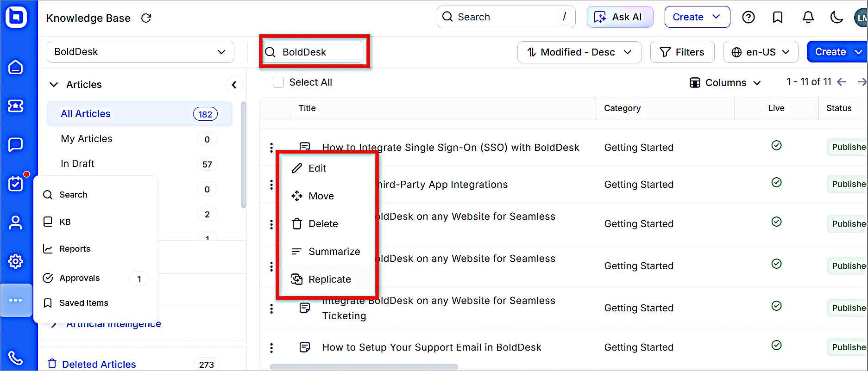Click live check mark of Third-Party Integrations row
The height and width of the screenshot is (371, 868).
click(x=777, y=183)
